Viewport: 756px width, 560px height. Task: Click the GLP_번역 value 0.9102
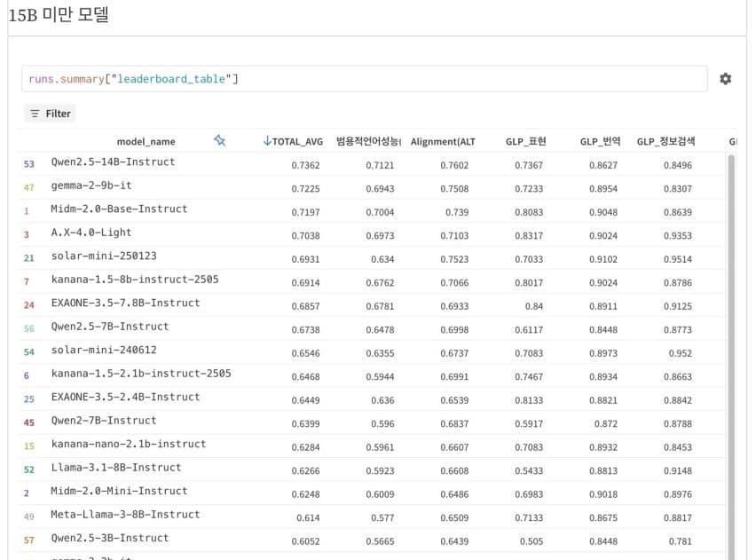coord(603,259)
